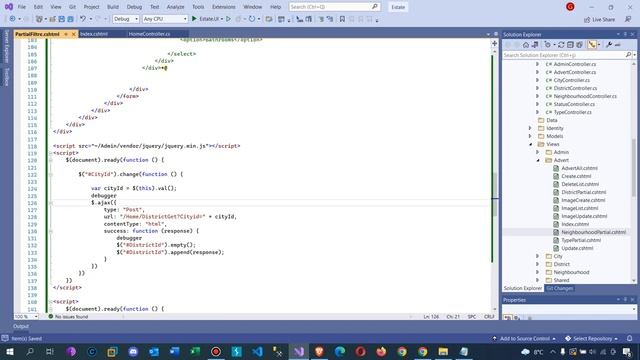Open the Analyze menu
Image resolution: width=640 pixels, height=360 pixels.
tap(176, 7)
